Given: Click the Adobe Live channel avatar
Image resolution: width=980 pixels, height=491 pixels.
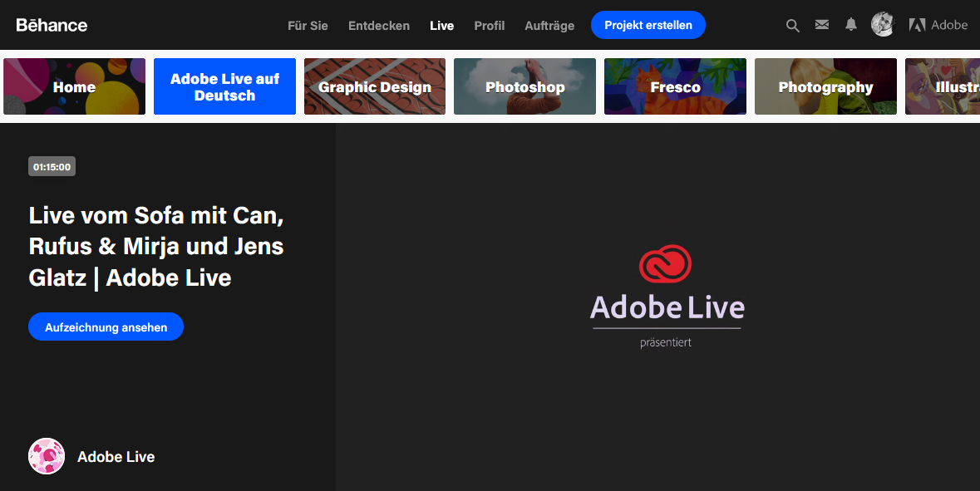Looking at the screenshot, I should point(47,456).
